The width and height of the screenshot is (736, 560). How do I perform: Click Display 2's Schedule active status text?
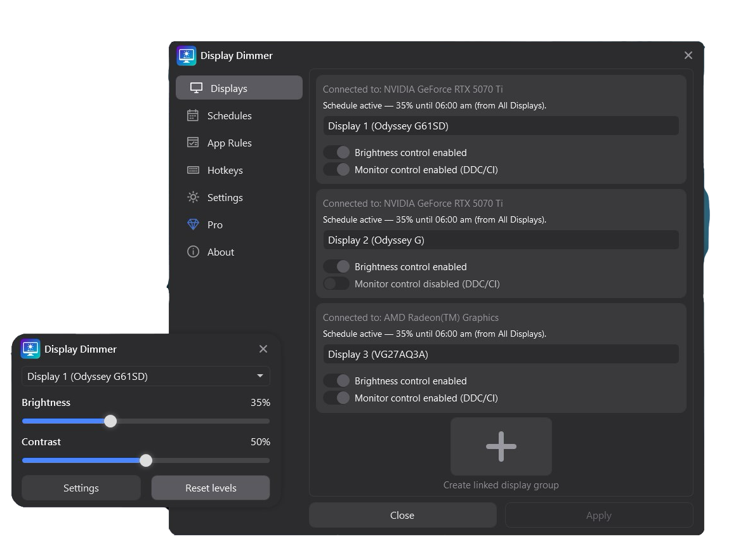[435, 219]
